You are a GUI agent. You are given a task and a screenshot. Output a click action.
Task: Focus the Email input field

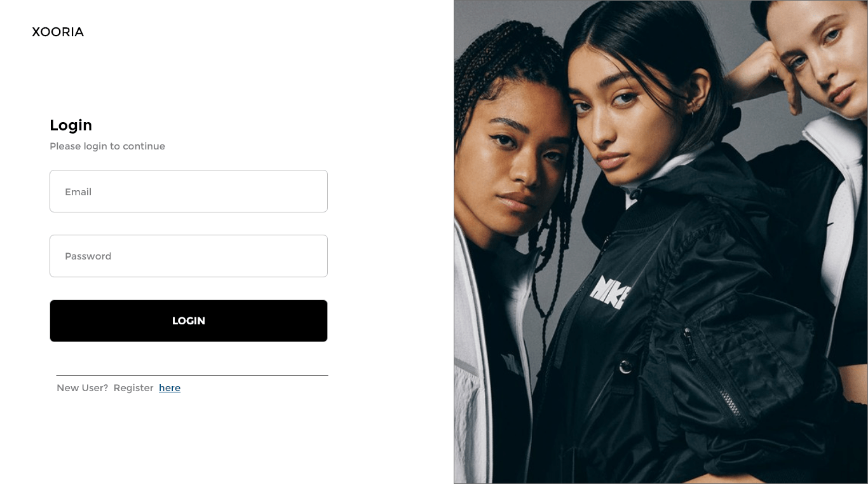tap(189, 191)
